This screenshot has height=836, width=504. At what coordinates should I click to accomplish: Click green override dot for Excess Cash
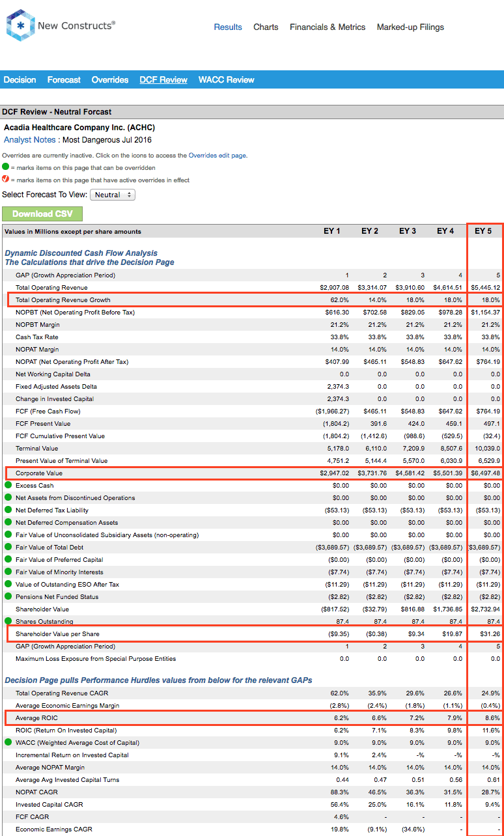8,485
